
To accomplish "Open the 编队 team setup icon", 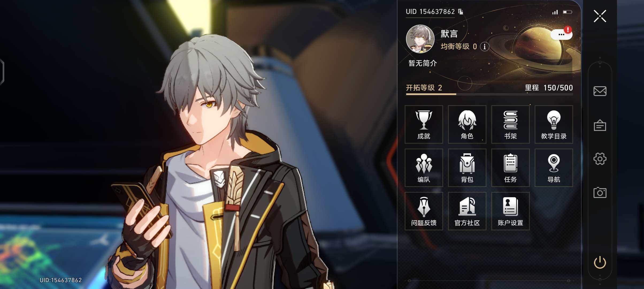I will (424, 168).
